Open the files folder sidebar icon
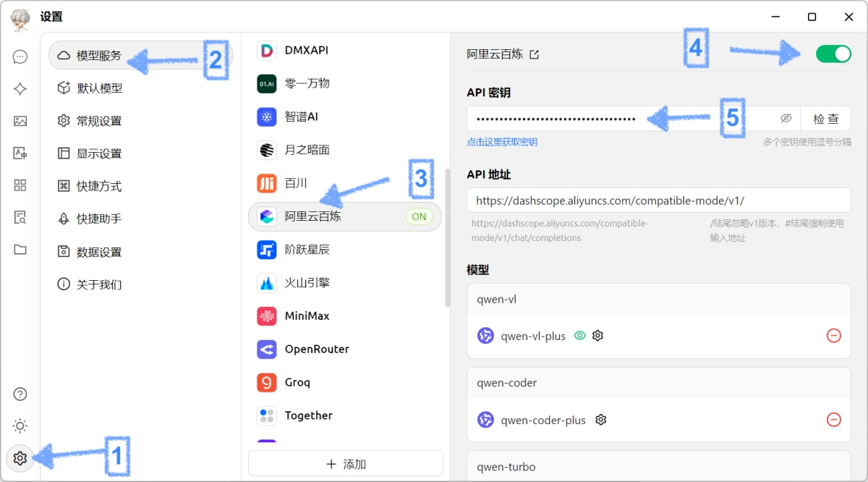Viewport: 868px width, 482px height. point(20,250)
